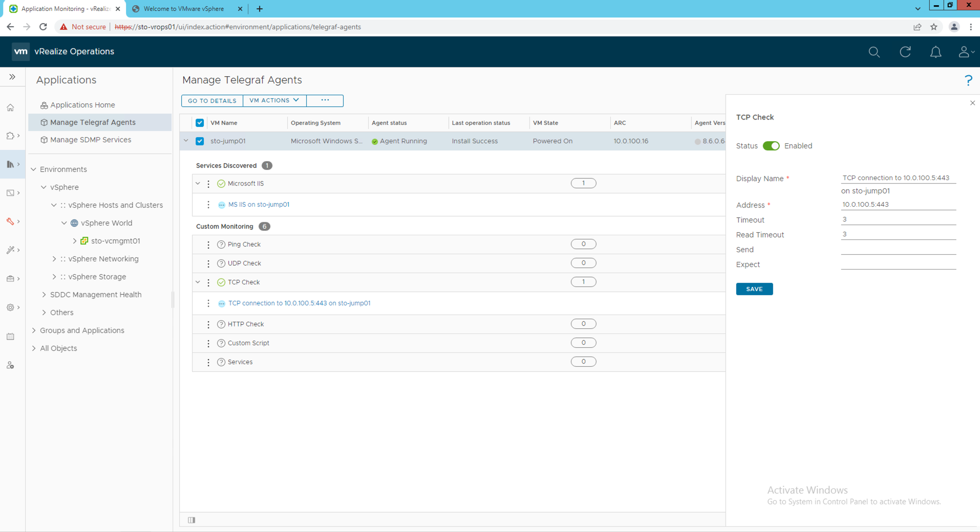Expand the sto-vcmgmt01 tree node
980x532 pixels.
point(75,240)
